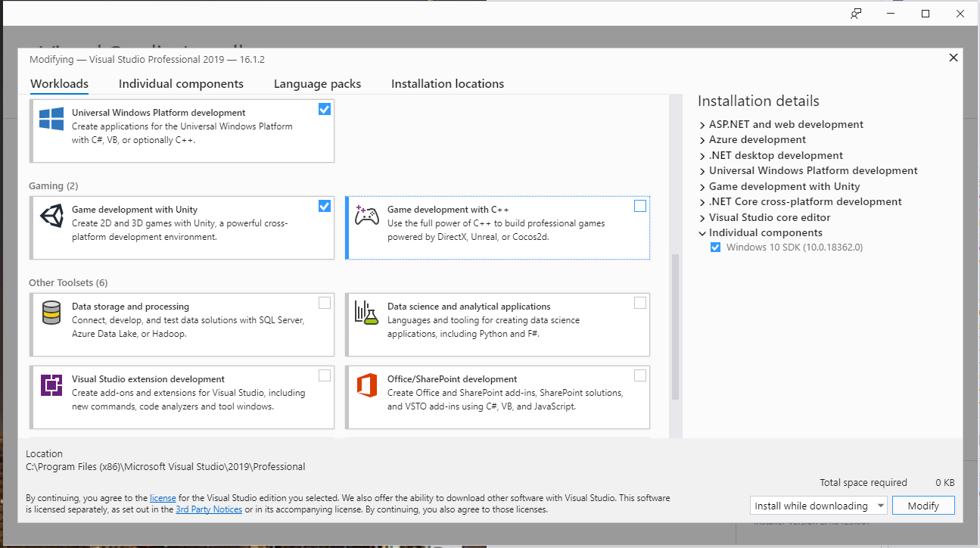
Task: Expand .NET desktop development details
Action: pyautogui.click(x=702, y=155)
